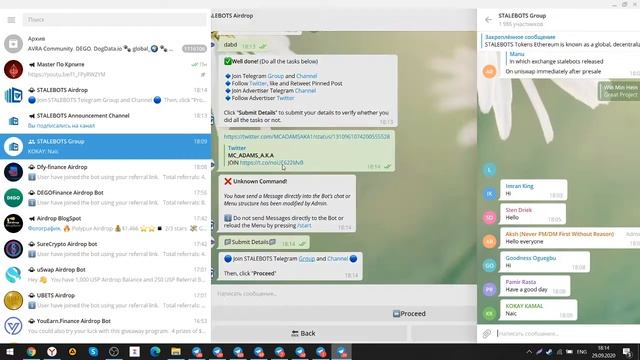This screenshot has height=360, width=640.
Task: Open the Airdrop BlogSpot channel
Action: [105, 223]
